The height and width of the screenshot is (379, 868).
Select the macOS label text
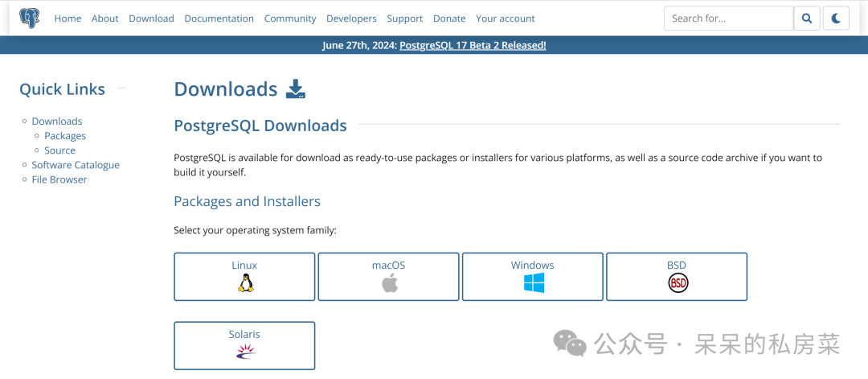pos(389,266)
